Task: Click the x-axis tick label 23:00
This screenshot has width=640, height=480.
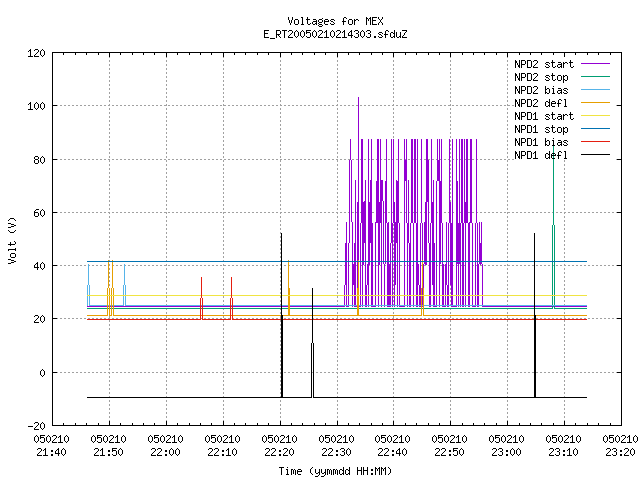Action: tap(507, 453)
